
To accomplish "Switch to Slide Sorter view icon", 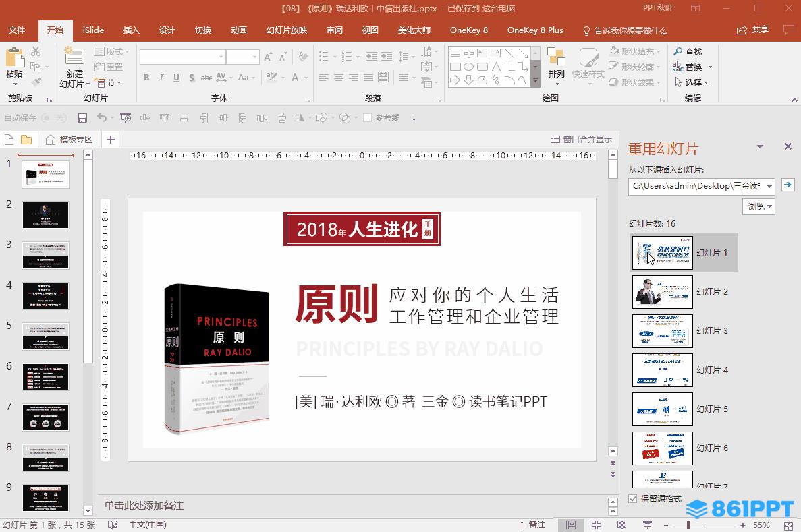I will (x=596, y=525).
